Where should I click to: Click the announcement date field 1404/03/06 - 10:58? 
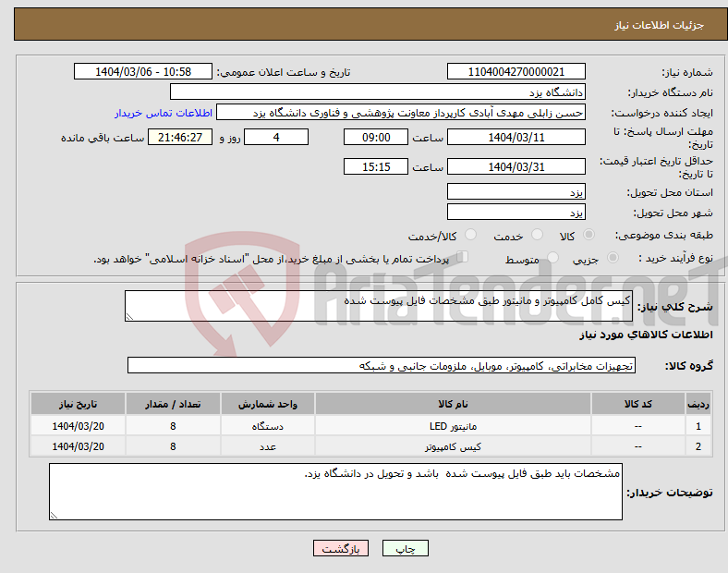(x=143, y=71)
